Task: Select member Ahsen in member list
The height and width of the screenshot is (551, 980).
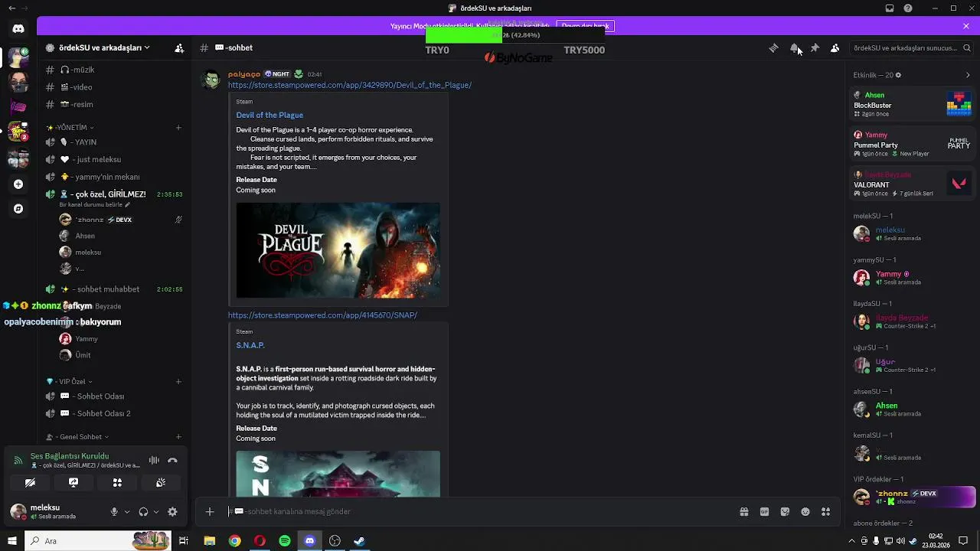Action: tap(913, 409)
